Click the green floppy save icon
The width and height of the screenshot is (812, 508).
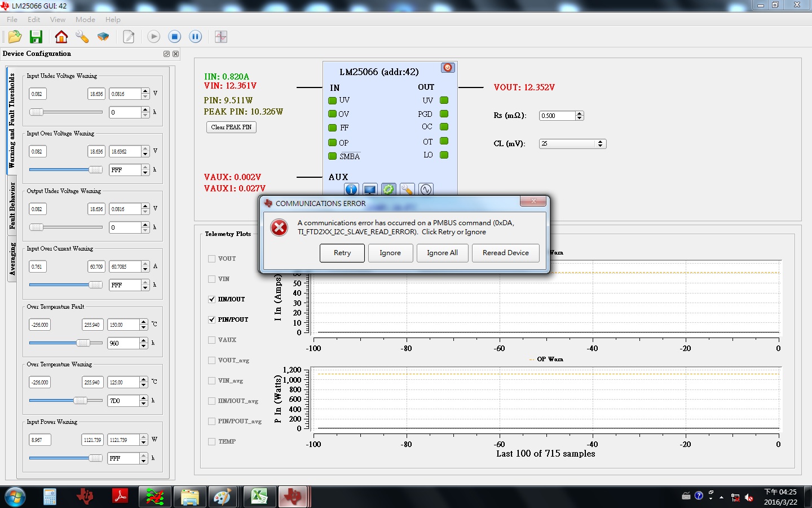point(36,37)
